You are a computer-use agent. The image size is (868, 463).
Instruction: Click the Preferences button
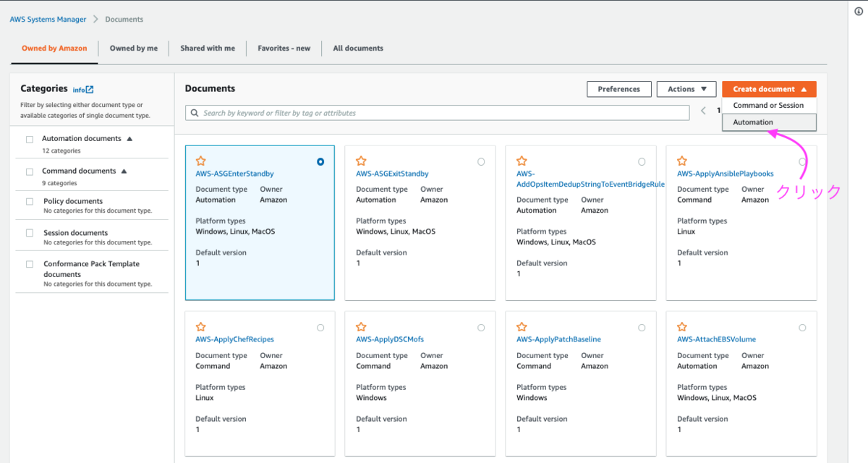pyautogui.click(x=618, y=89)
